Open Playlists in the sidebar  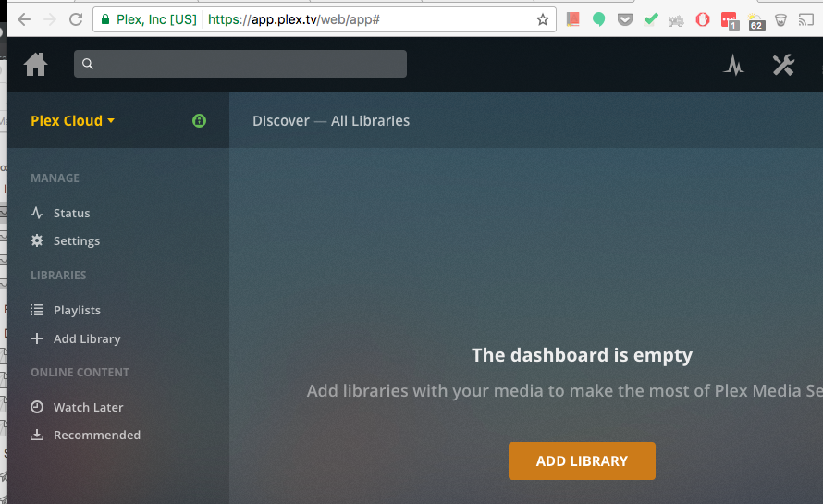coord(77,311)
